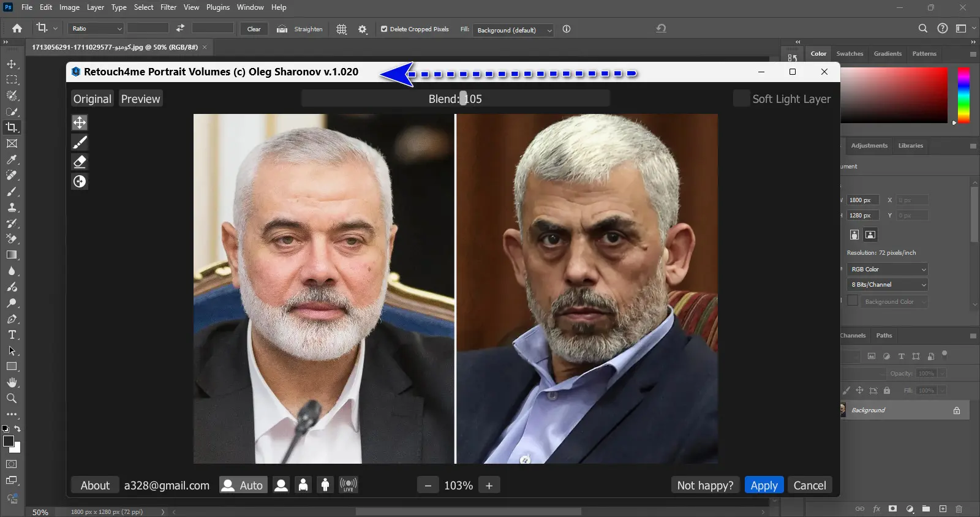Expand crop tool preset picker arrow
Screen dimensions: 980x517
[55, 28]
